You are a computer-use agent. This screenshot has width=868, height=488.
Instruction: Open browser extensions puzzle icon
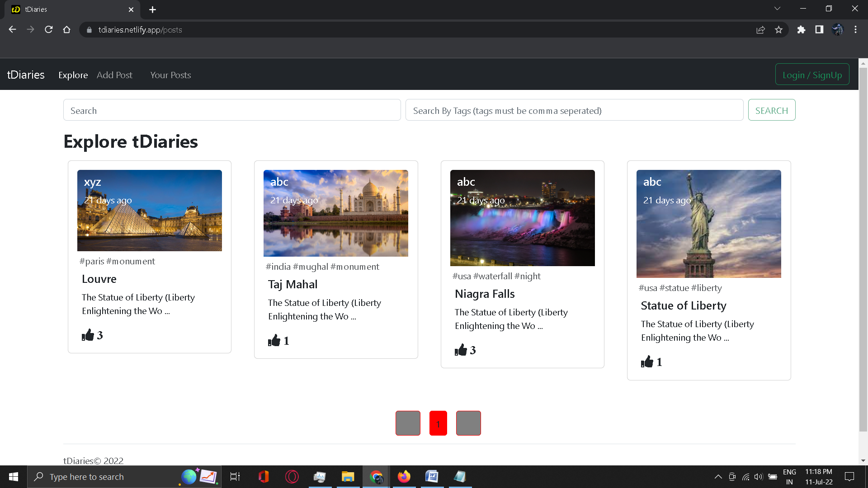[801, 30]
